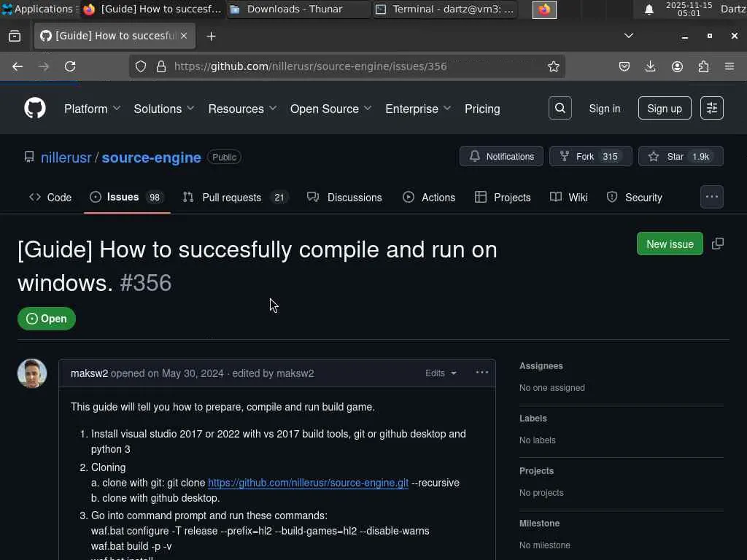
Task: Bookmark this page with star icon
Action: [553, 66]
